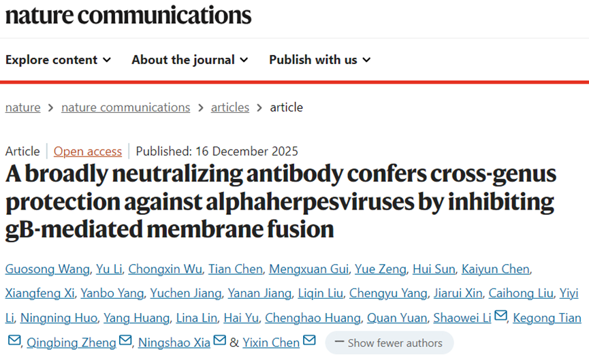
Task: Expand the Explore content menu
Action: click(x=58, y=60)
